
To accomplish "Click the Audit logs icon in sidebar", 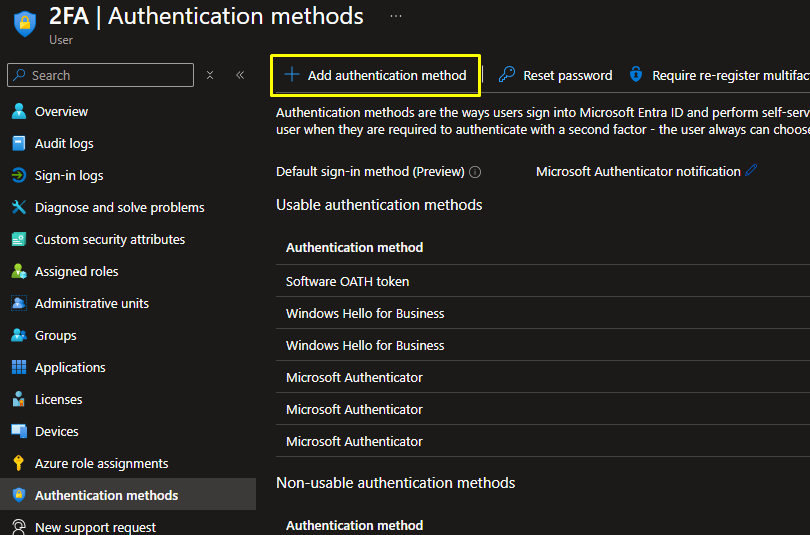I will [18, 143].
